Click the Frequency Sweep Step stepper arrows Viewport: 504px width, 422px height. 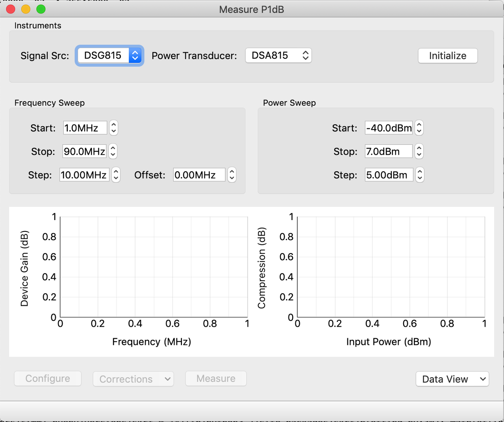116,175
